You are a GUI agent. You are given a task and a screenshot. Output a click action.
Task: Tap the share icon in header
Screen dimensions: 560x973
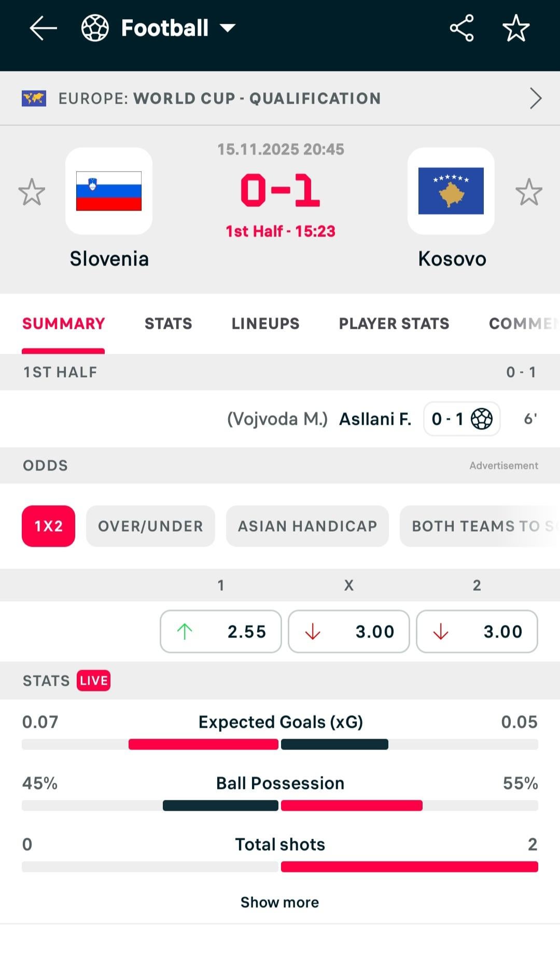tap(461, 28)
